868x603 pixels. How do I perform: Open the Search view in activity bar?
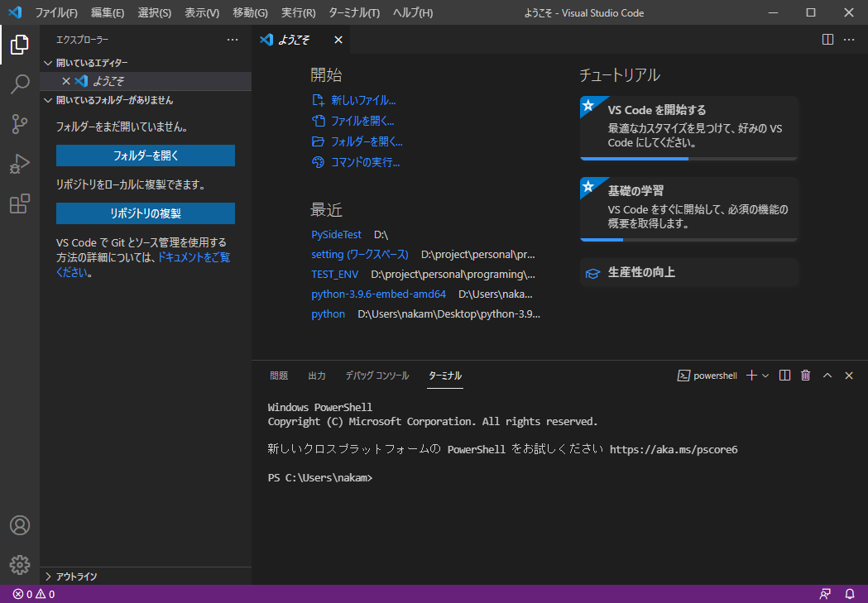(19, 84)
